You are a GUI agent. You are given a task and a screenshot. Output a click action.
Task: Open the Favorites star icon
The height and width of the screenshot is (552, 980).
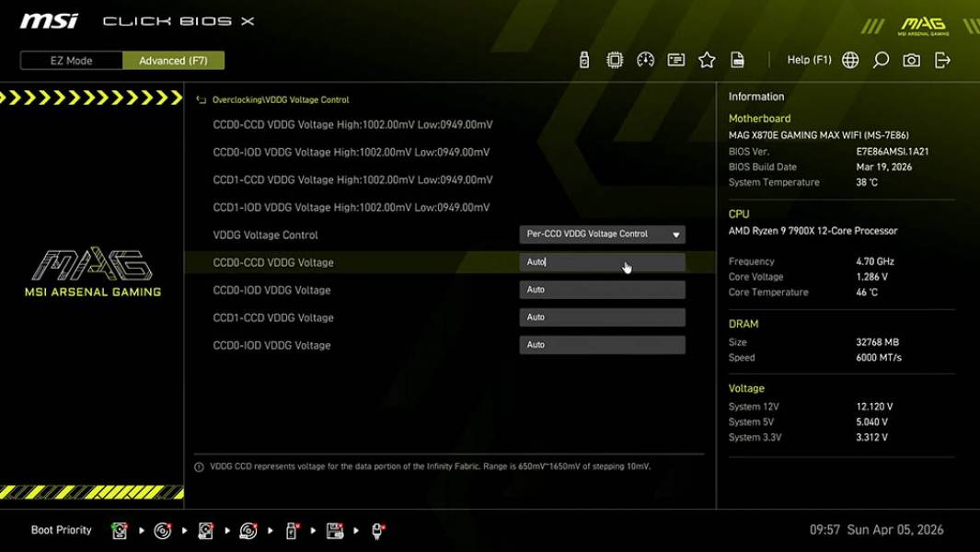(x=707, y=59)
